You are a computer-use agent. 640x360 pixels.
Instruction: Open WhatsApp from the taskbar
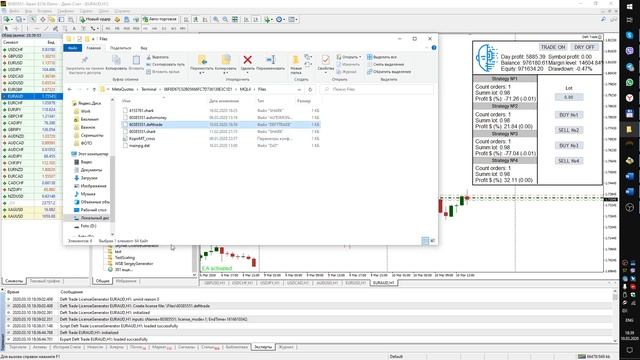coord(629,82)
